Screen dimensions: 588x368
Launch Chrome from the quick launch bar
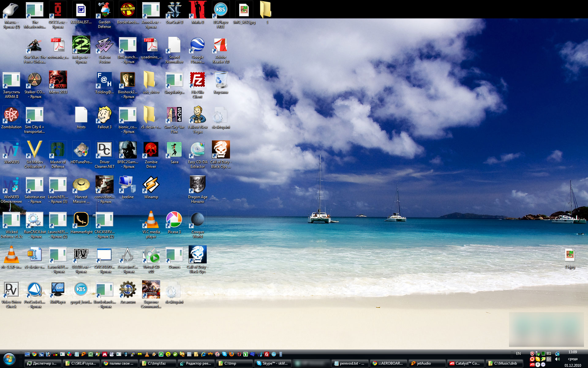(34, 354)
